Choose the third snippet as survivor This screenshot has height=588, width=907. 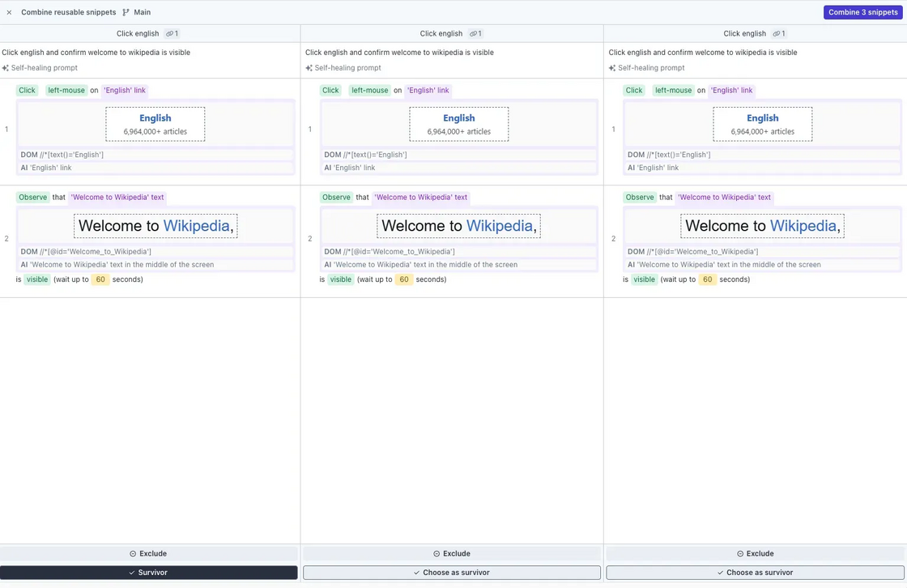[756, 573]
